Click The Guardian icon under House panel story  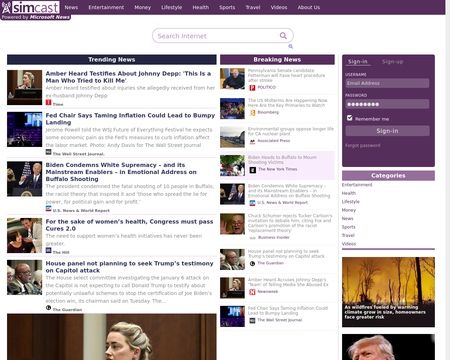pos(48,308)
